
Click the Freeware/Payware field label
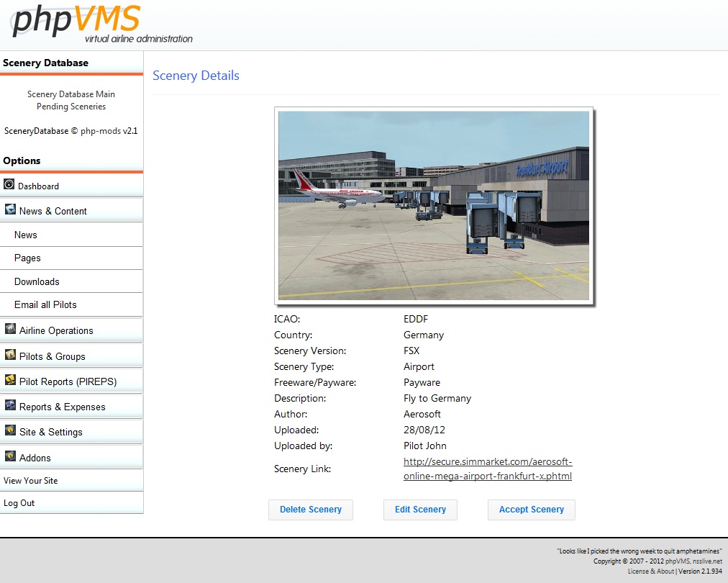tap(315, 382)
